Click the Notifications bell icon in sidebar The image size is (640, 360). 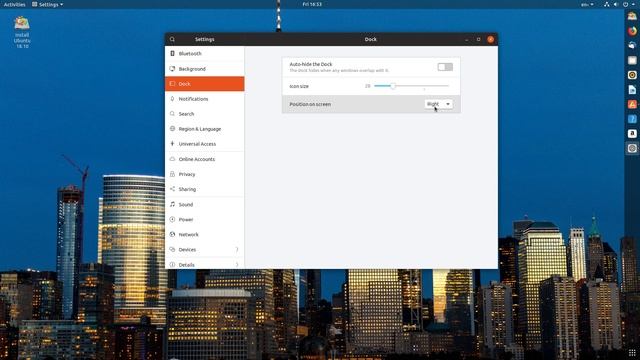(172, 99)
